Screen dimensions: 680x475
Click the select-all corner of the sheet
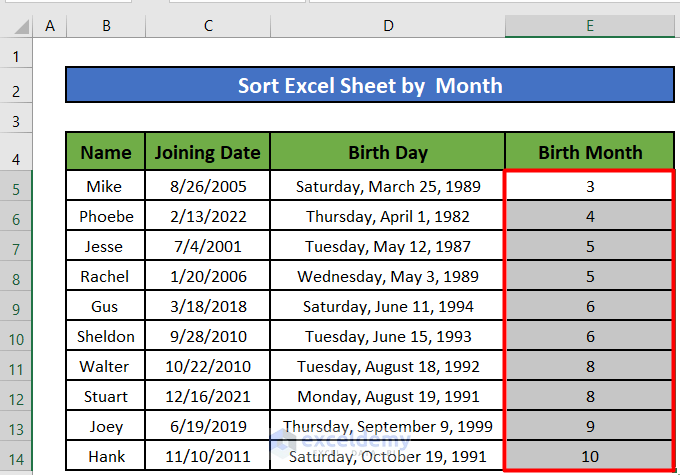tap(17, 25)
